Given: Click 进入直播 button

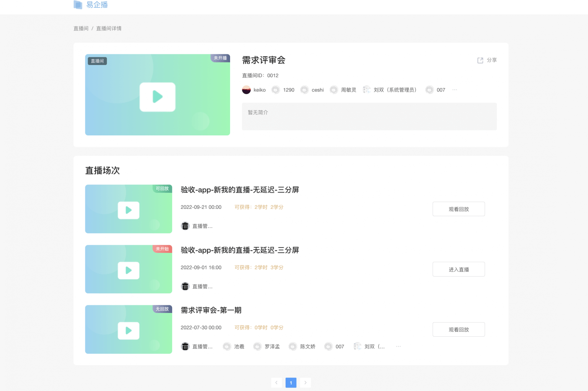Looking at the screenshot, I should click(x=459, y=269).
